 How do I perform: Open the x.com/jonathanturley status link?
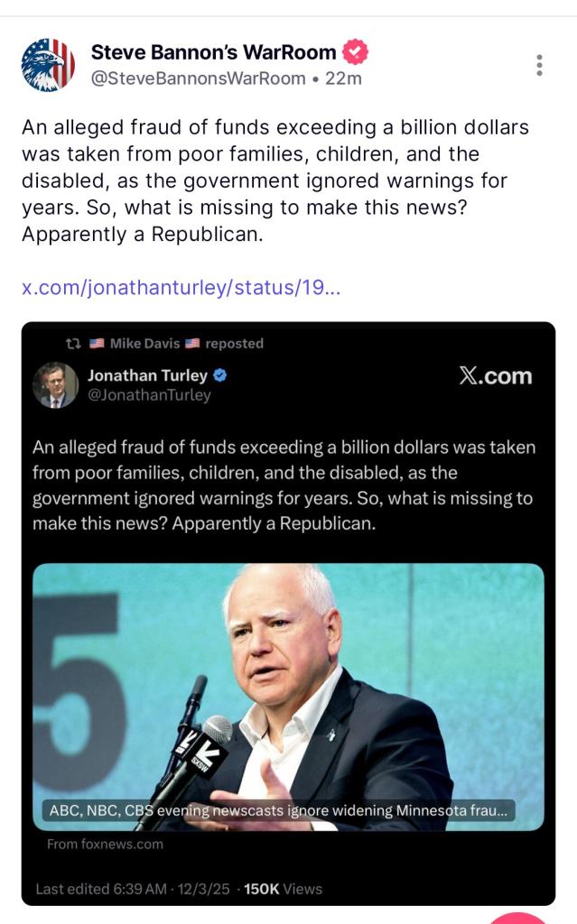click(181, 288)
